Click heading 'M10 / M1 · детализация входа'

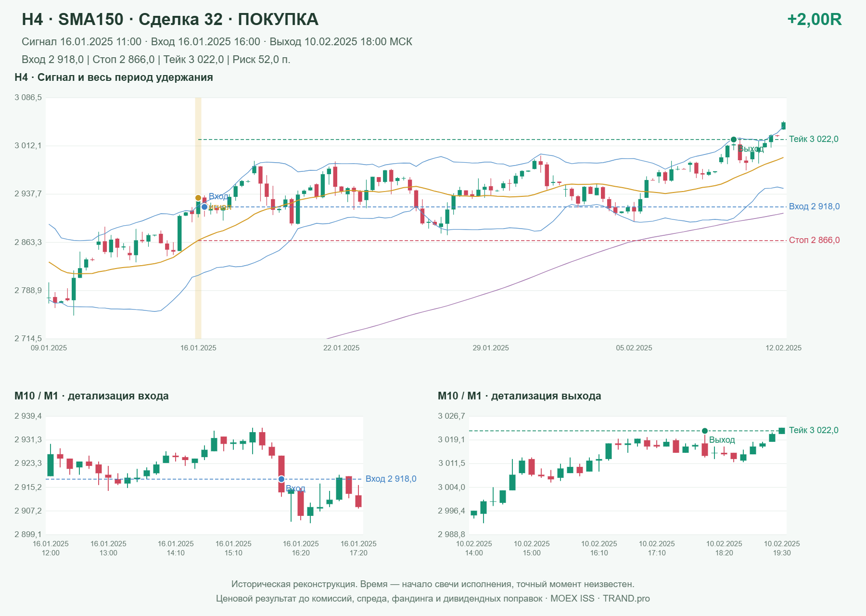91,396
